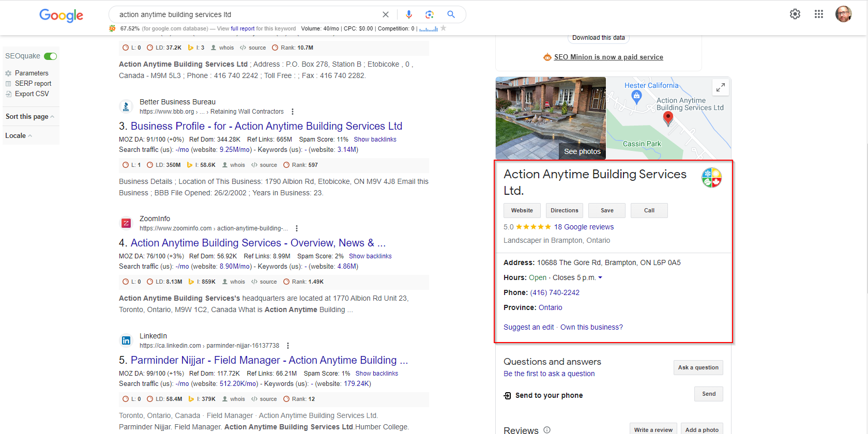Viewport: 868px width, 434px height.
Task: Click Show backlinks for the BBB result
Action: click(x=375, y=139)
